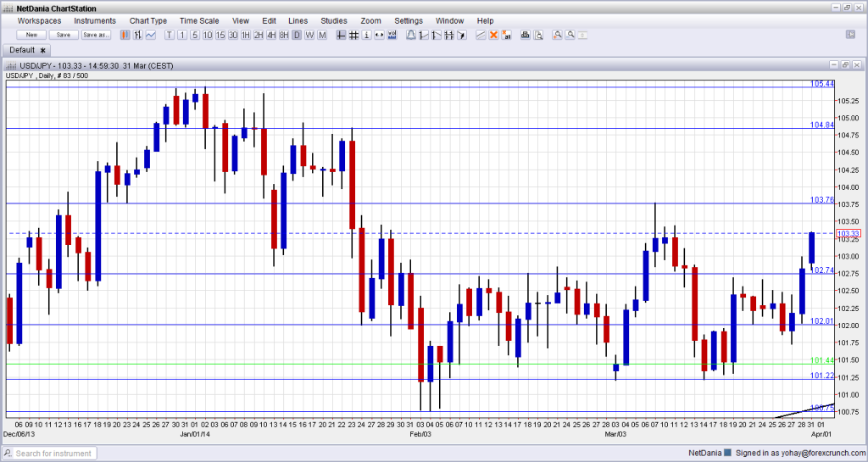Click the zoom in magnifier icon
868x462 pixels.
coord(558,35)
